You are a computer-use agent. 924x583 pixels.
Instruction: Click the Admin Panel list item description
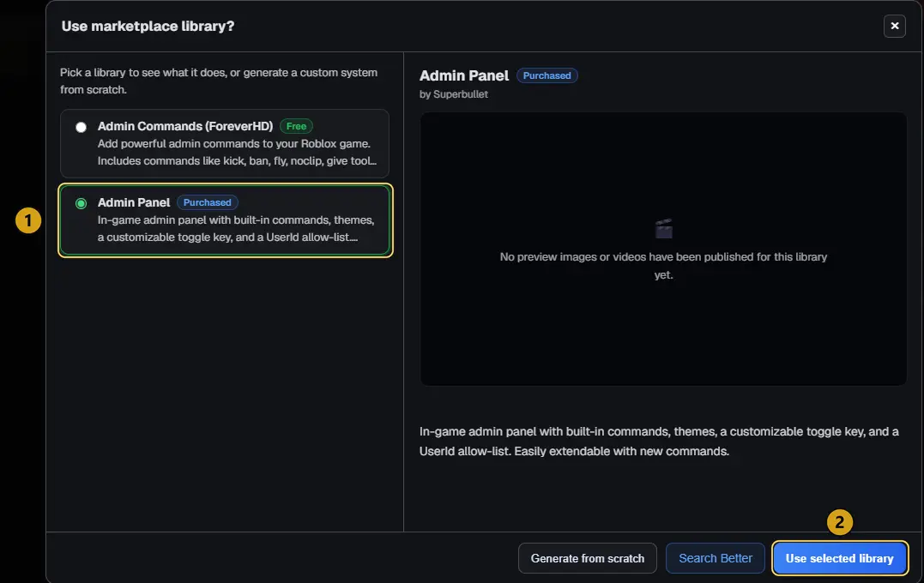tap(236, 229)
